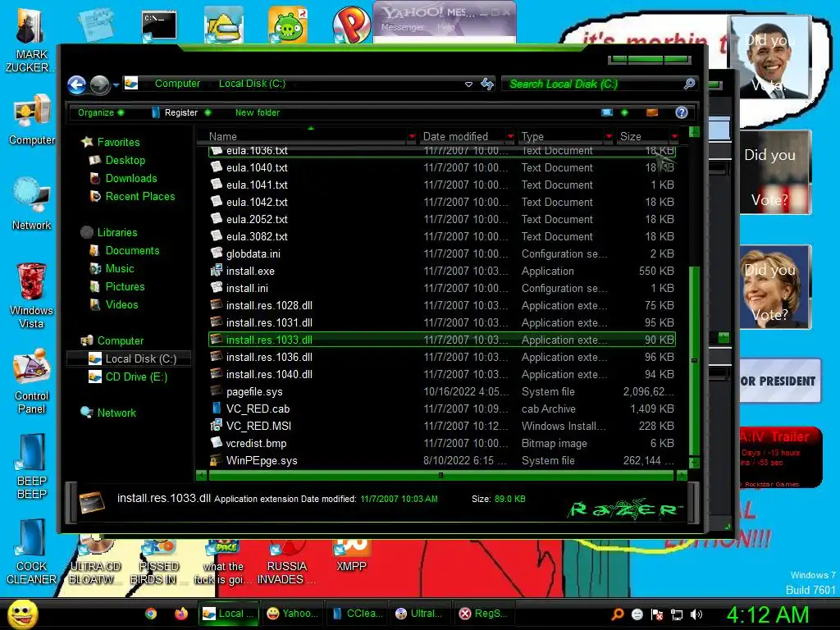Select the VC_RED.MSI installer icon
Screen dimensions: 840x630
(217, 426)
